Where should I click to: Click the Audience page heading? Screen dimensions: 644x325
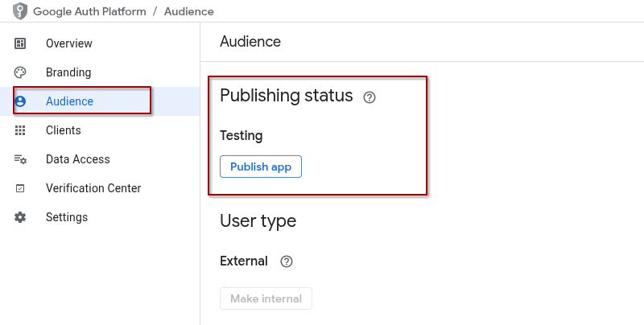[250, 42]
